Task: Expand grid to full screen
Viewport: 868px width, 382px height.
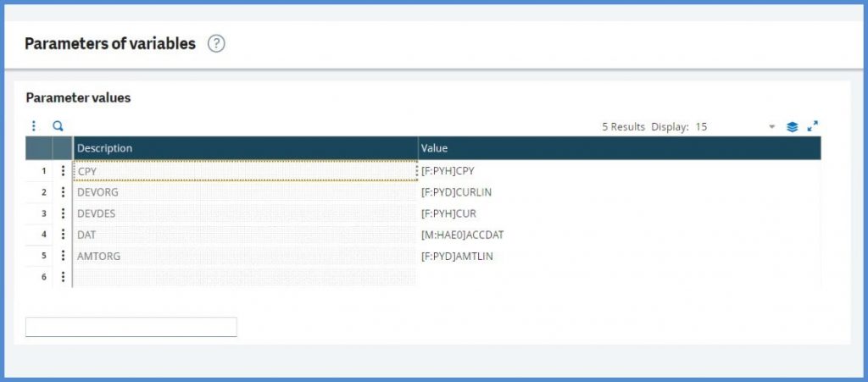Action: click(x=812, y=126)
